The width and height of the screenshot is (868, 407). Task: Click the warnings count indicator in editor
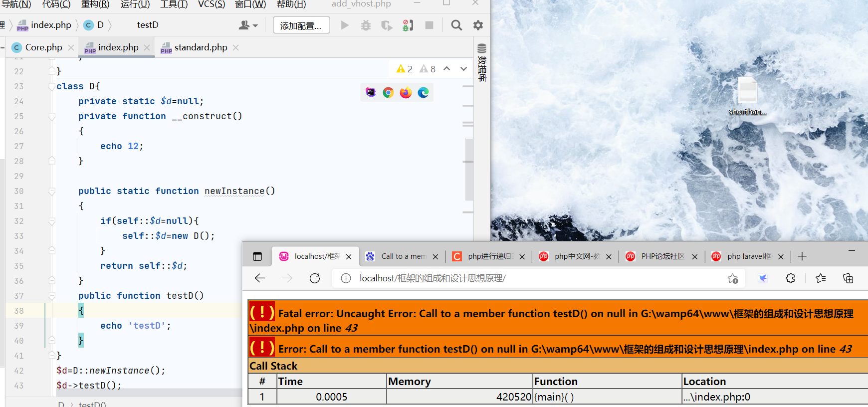point(405,69)
